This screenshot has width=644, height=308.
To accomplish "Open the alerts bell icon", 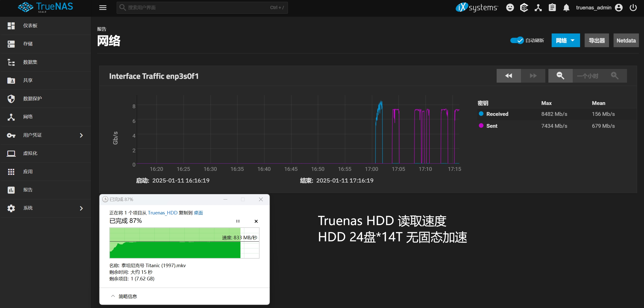I will click(566, 8).
